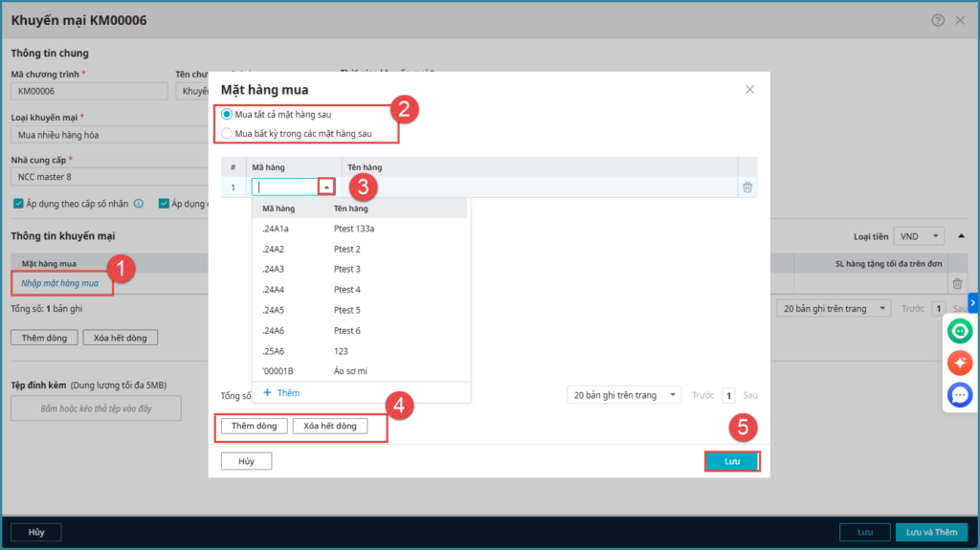Viewport: 980px width, 550px height.
Task: Choose item .24A5 Ptest 5
Action: click(x=361, y=310)
